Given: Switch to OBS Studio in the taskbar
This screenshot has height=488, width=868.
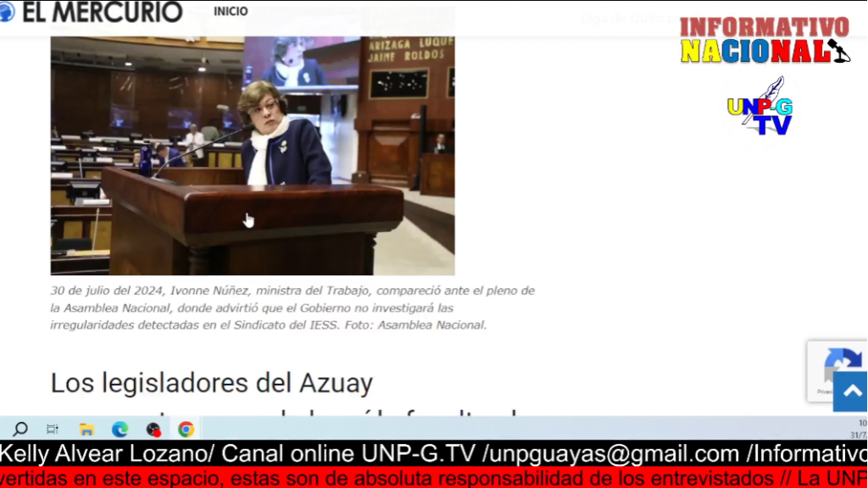Looking at the screenshot, I should 153,429.
